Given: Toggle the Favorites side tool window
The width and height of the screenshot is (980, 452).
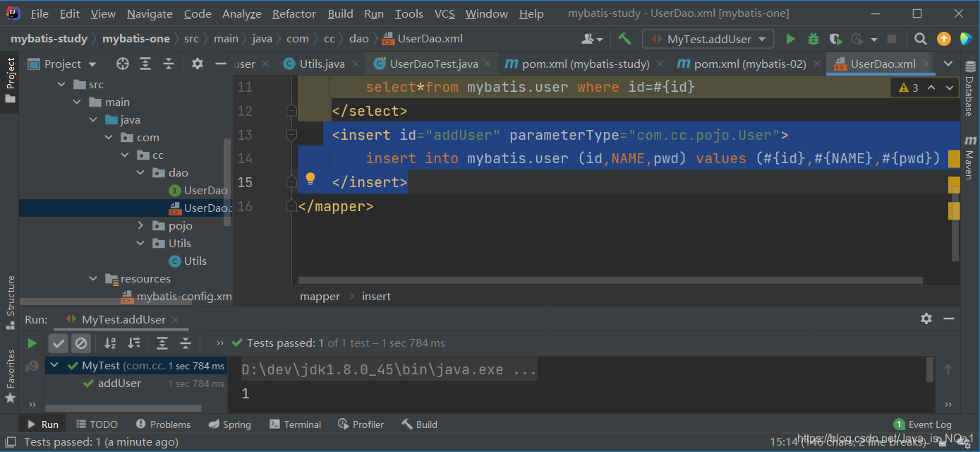Looking at the screenshot, I should tap(10, 376).
